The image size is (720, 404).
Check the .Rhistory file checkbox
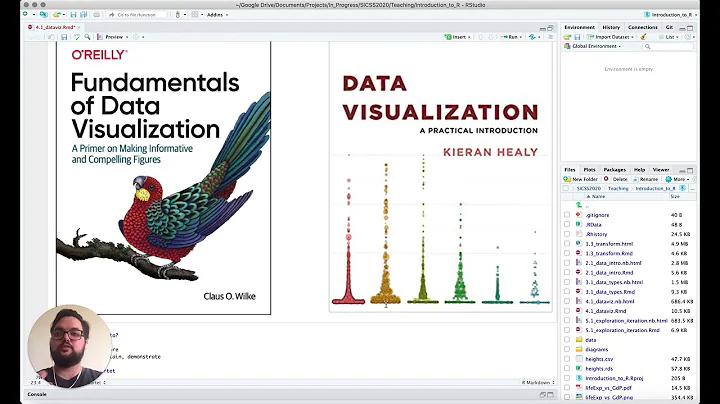(567, 234)
